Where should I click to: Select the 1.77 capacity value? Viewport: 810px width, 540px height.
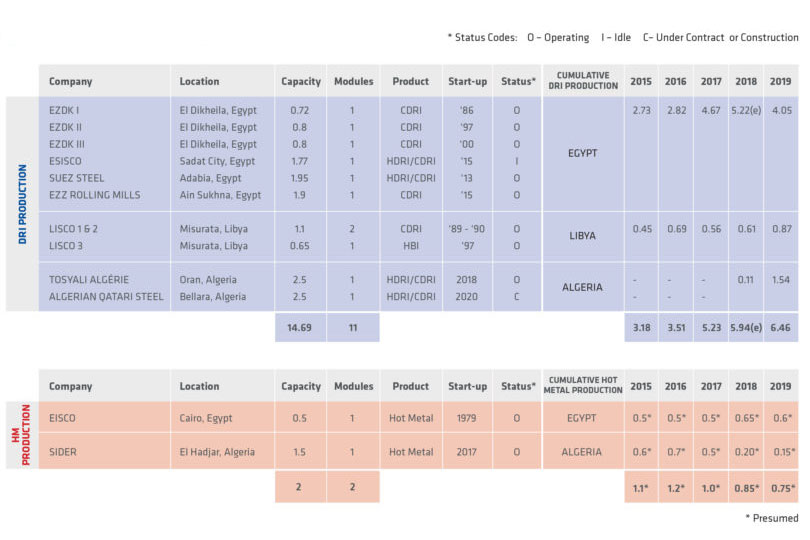(x=299, y=161)
